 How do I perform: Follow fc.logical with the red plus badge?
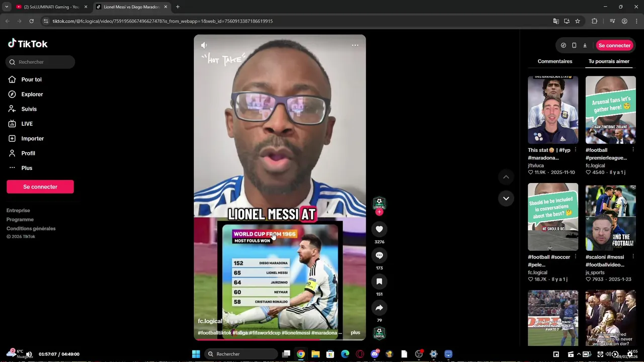[x=379, y=212]
